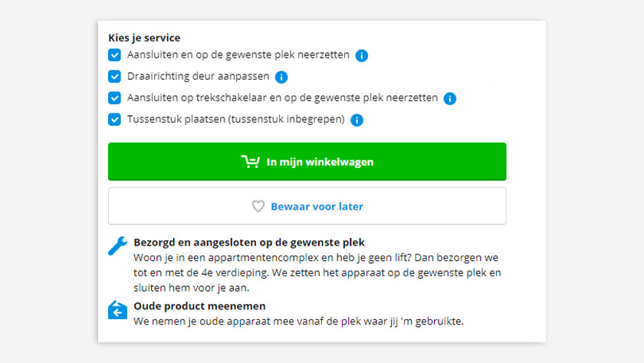
Task: Click the blue wrench icon
Action: pyautogui.click(x=117, y=246)
